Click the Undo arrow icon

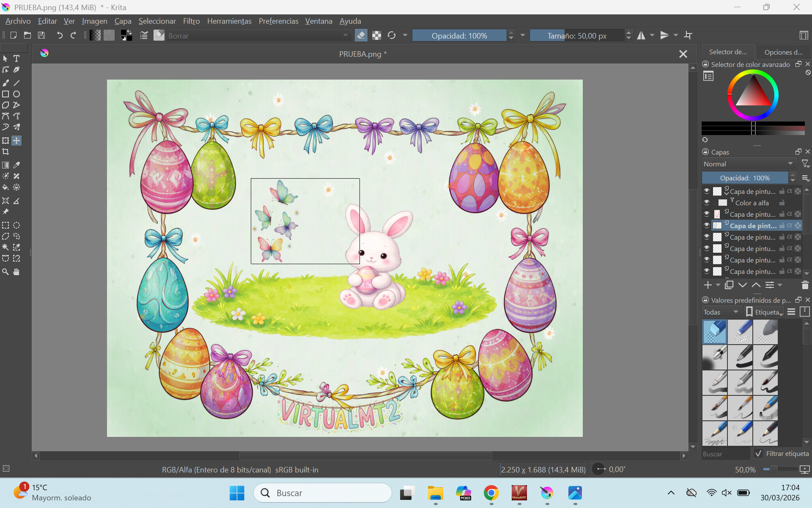[x=60, y=36]
